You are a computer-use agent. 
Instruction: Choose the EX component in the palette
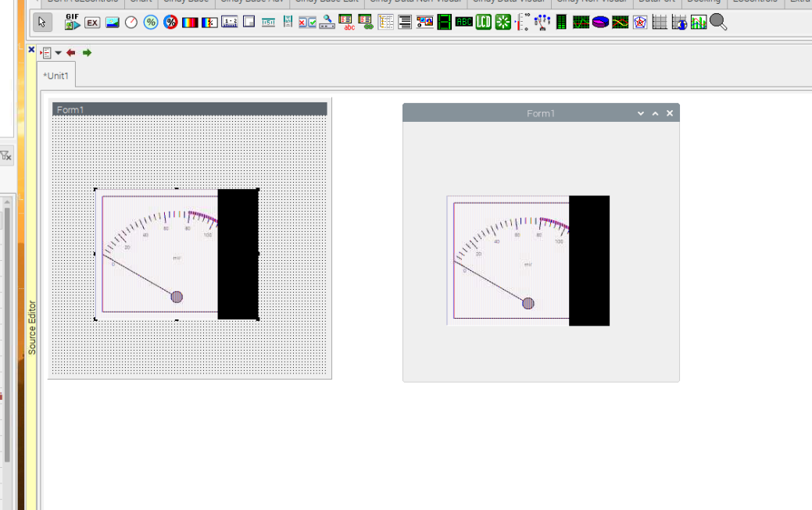coord(92,23)
